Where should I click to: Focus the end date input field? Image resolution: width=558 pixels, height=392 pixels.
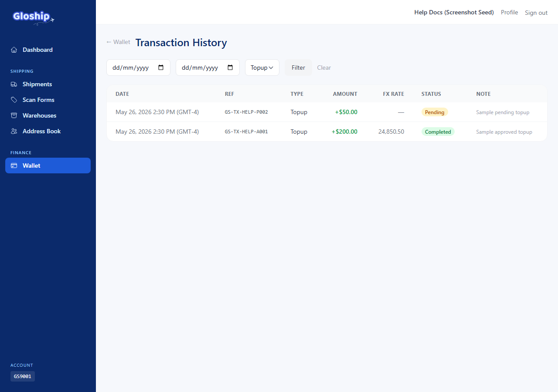pyautogui.click(x=208, y=68)
